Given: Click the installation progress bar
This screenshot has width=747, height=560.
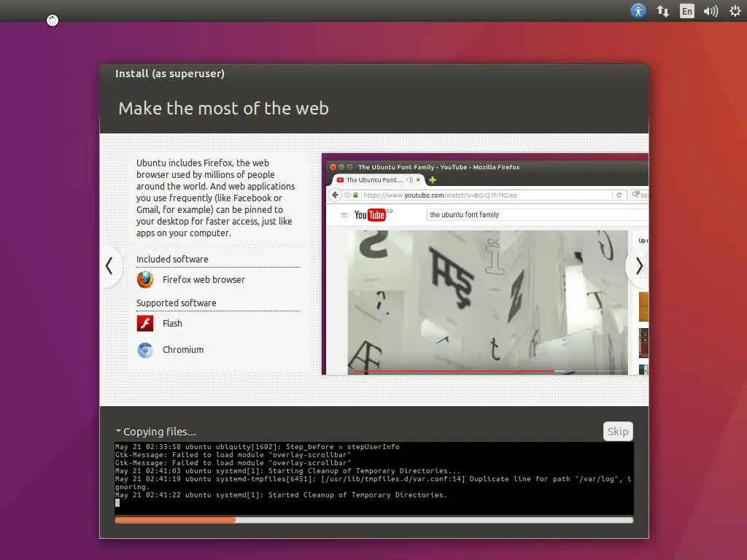Looking at the screenshot, I should pyautogui.click(x=374, y=520).
